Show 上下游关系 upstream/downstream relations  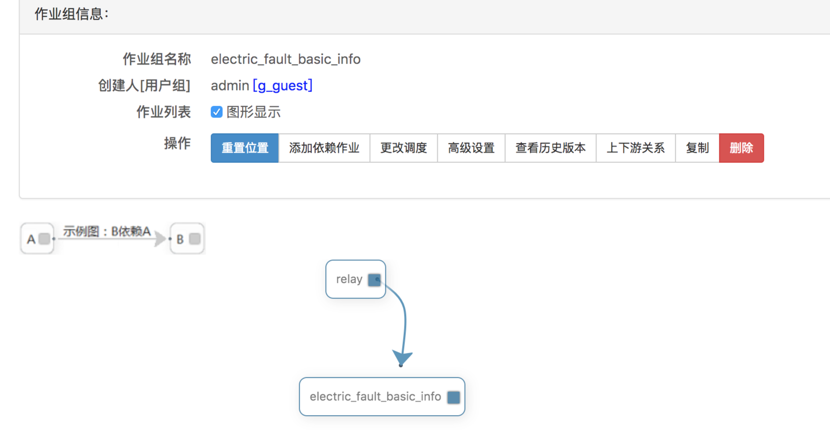636,148
